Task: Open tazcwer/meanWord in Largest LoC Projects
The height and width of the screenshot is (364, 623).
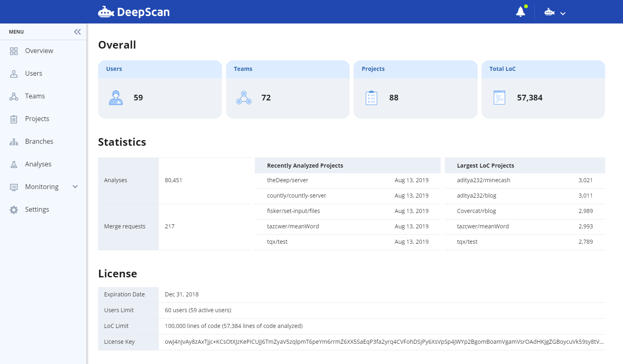Action: point(483,226)
